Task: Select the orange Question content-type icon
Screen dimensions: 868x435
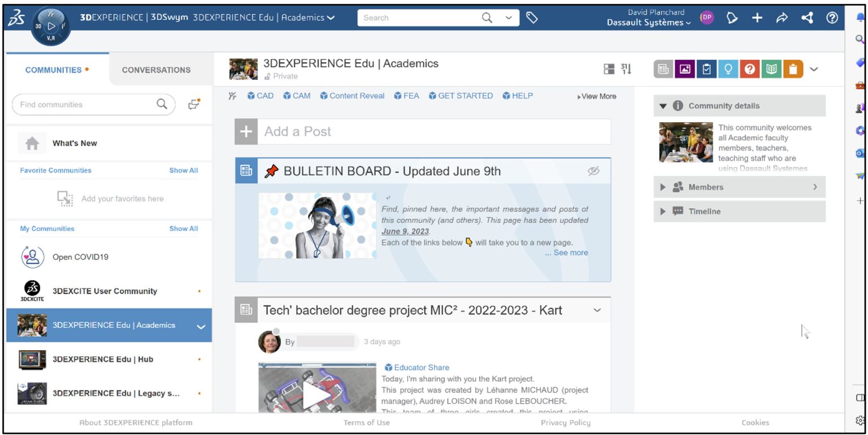Action: pos(750,69)
